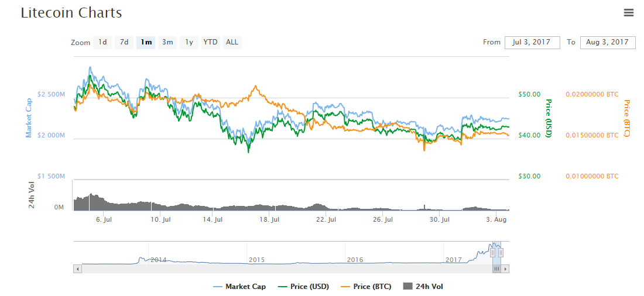Click the '0M' volume axis label
This screenshot has width=644, height=296.
(x=59, y=207)
